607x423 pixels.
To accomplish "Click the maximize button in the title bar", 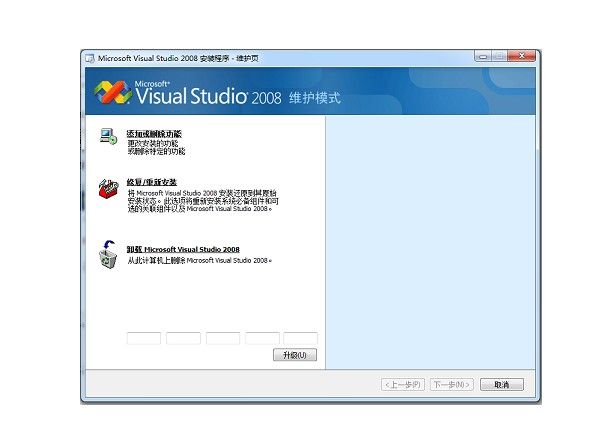I will (x=499, y=57).
